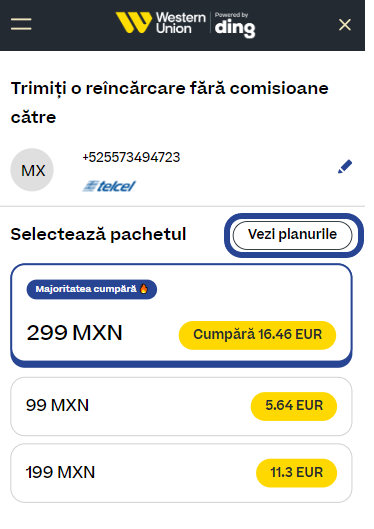374x529 pixels.
Task: Click the Majoritatea cumpără badge
Action: pos(92,289)
